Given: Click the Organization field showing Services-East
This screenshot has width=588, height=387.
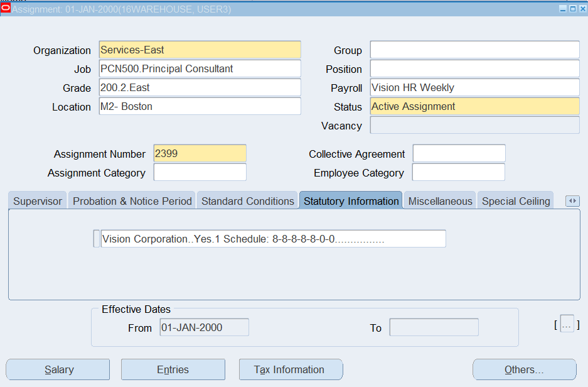Looking at the screenshot, I should [x=200, y=50].
